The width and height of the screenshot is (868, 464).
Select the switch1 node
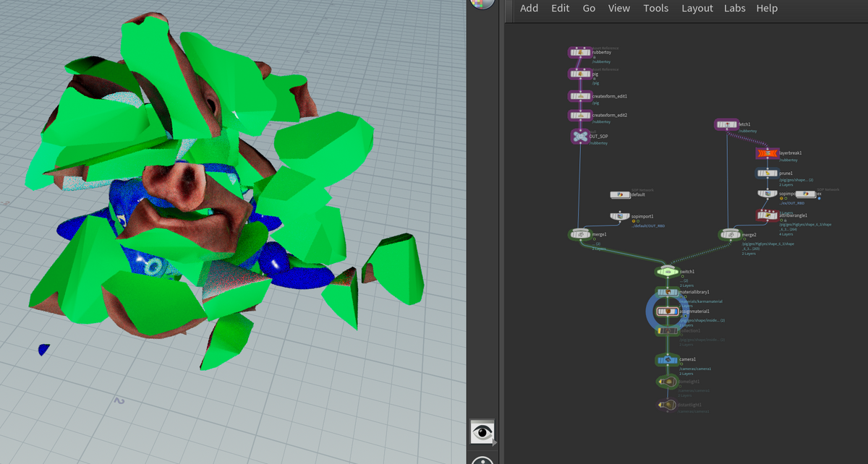point(667,272)
